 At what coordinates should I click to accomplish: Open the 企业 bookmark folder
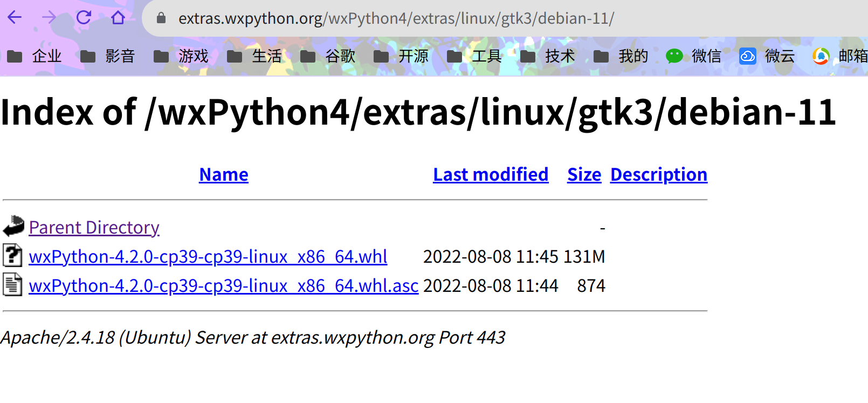click(34, 56)
